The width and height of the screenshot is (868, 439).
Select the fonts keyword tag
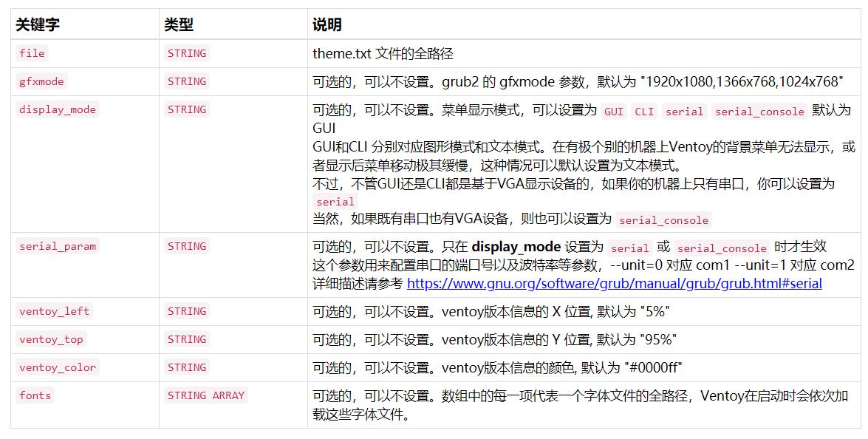click(34, 395)
